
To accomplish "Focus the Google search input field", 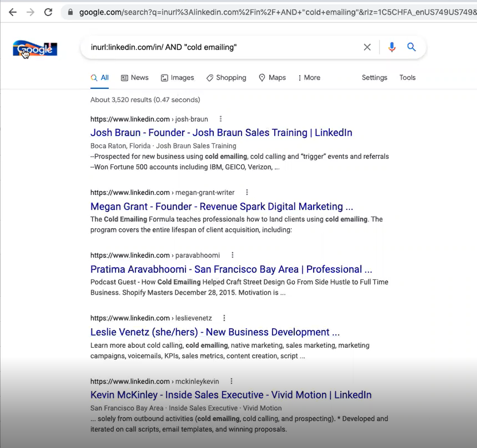I will click(222, 47).
